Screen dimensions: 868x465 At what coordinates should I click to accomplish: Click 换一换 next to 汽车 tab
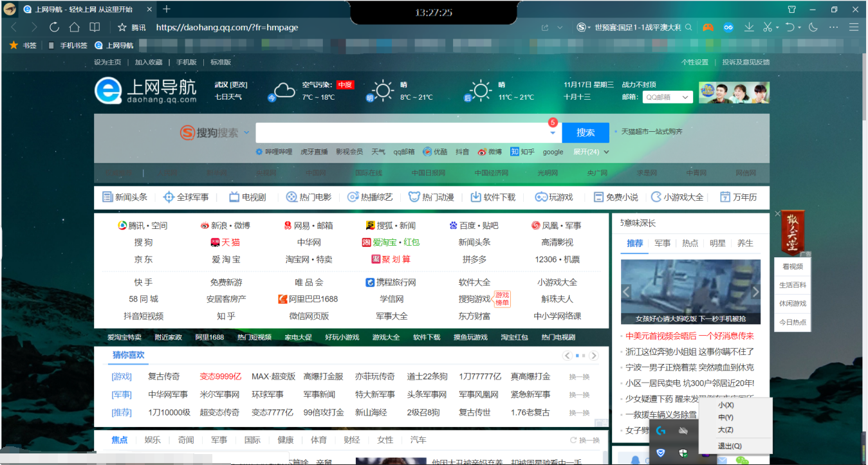(x=585, y=440)
